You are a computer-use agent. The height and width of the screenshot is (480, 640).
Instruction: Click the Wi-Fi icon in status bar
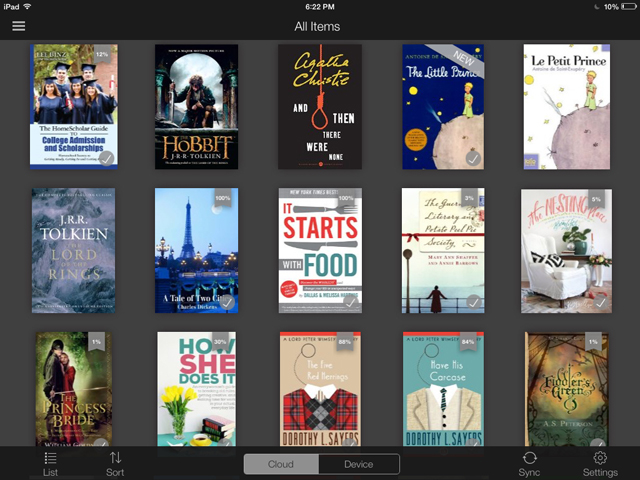pyautogui.click(x=27, y=7)
